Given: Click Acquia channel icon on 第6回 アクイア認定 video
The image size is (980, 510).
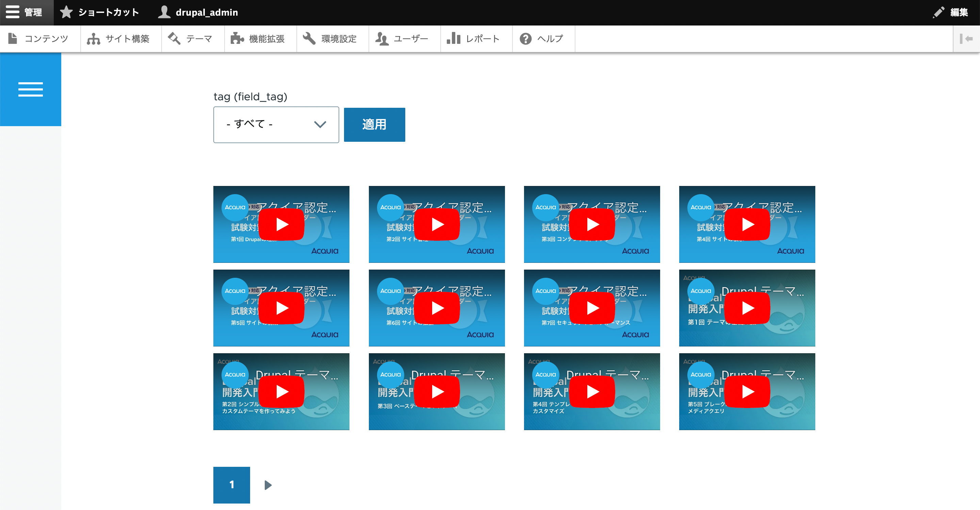Looking at the screenshot, I should (x=390, y=291).
